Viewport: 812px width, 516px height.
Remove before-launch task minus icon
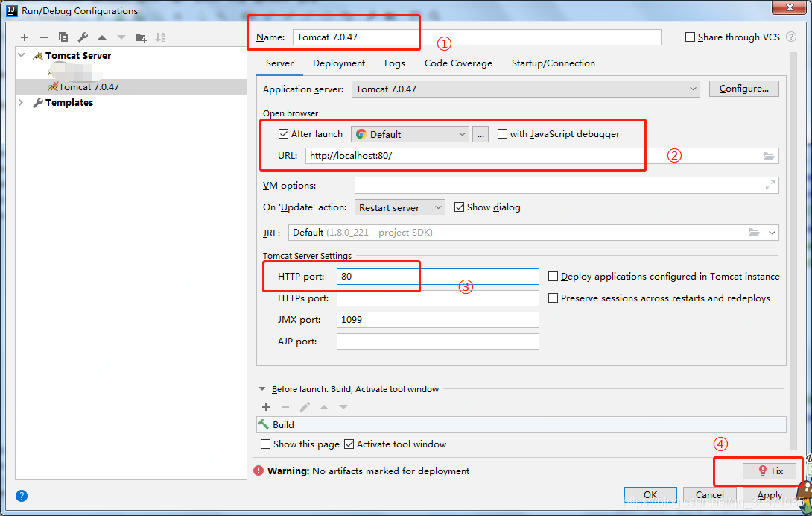[x=285, y=407]
